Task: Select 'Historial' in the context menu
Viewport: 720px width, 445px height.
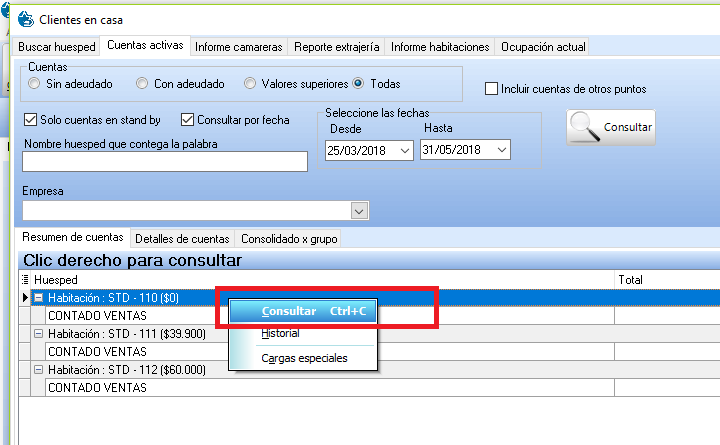Action: coord(280,334)
